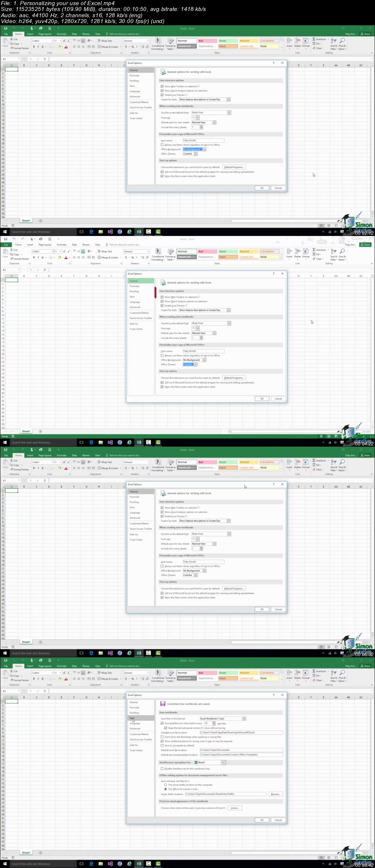This screenshot has width=375, height=868.
Task: In the 00:06:32 frame, open default font Body Font dropdown
Action: (229, 534)
